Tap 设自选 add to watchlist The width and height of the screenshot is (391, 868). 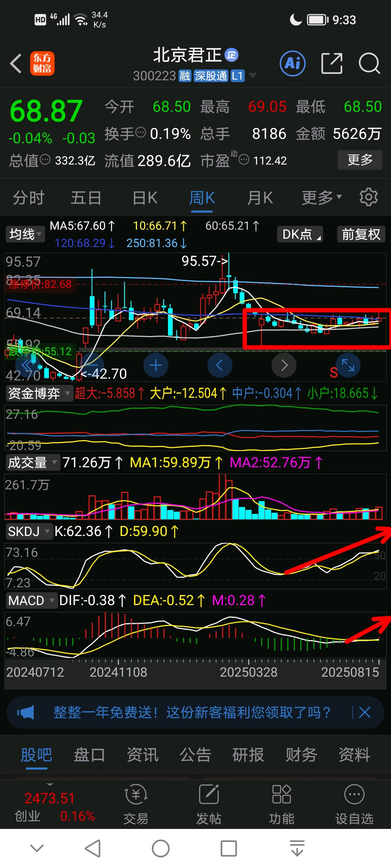pyautogui.click(x=354, y=804)
